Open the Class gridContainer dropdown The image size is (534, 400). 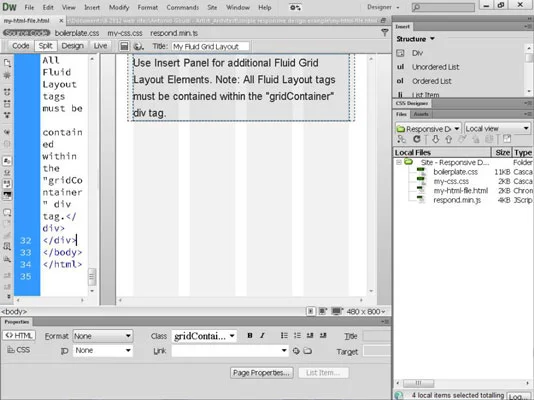pyautogui.click(x=204, y=336)
